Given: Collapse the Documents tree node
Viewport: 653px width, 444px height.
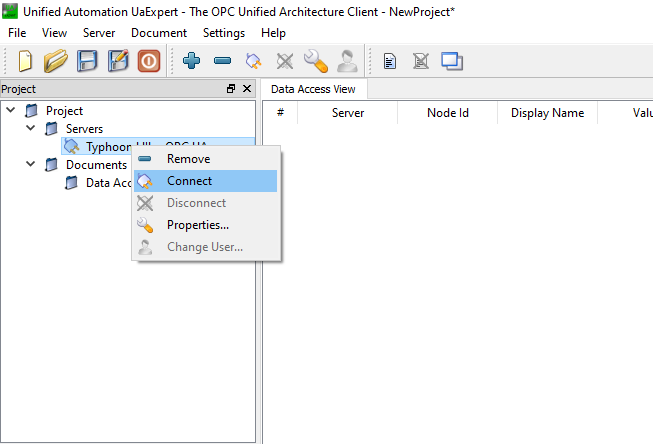Looking at the screenshot, I should 30,164.
